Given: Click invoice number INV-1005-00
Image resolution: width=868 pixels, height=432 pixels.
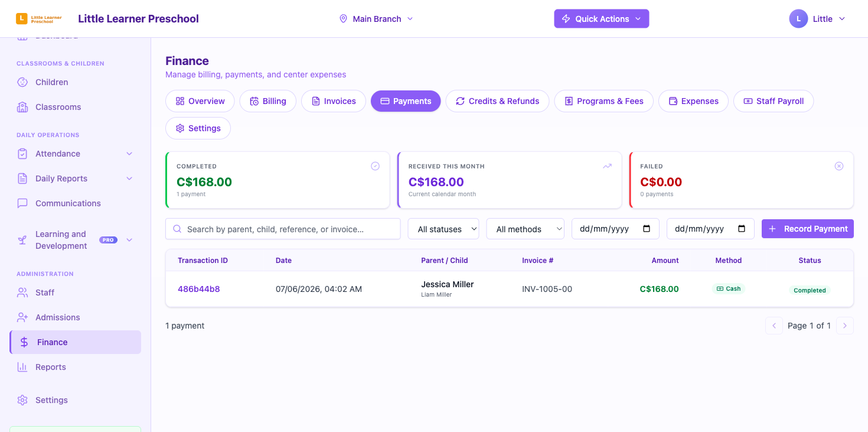Looking at the screenshot, I should (547, 289).
